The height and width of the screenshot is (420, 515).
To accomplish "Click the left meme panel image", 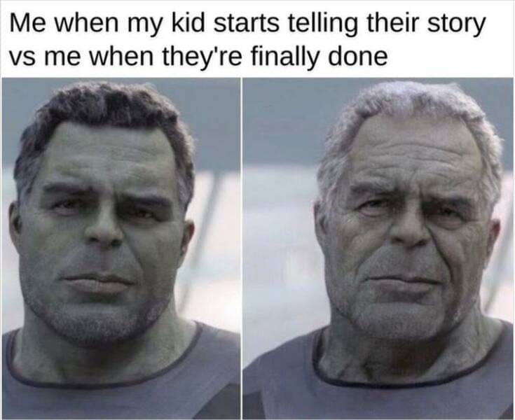I will [x=121, y=248].
